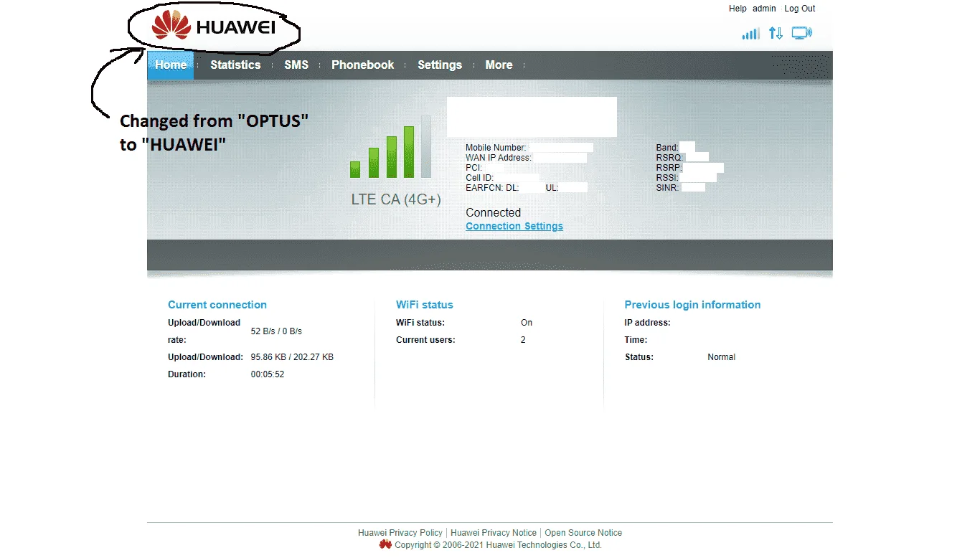Click the Previous login information heading
The height and width of the screenshot is (558, 980).
692,305
